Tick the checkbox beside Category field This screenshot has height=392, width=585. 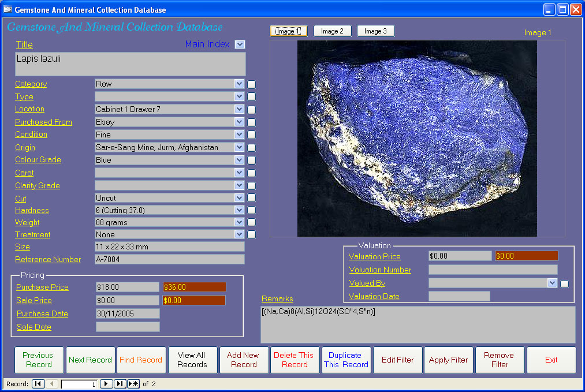[251, 84]
